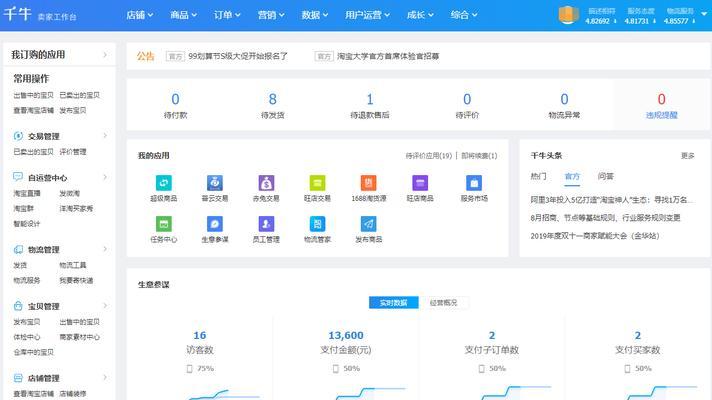
Task: Open the 数据 top menu
Action: coord(315,15)
